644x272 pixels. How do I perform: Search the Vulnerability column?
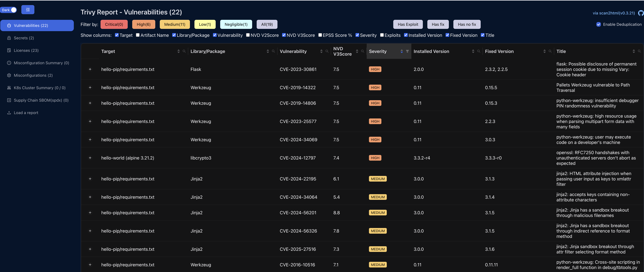(x=327, y=51)
